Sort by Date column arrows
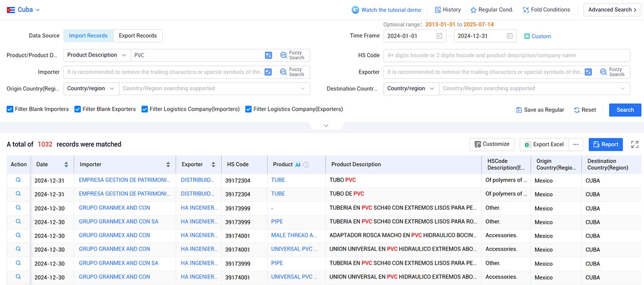Screen dimensions: 644x285 66,165
